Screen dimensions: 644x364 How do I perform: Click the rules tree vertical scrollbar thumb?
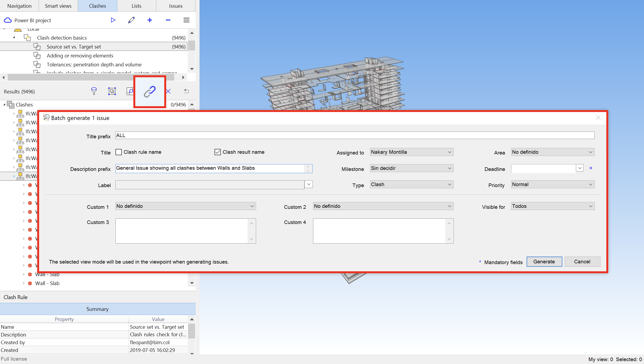pyautogui.click(x=192, y=45)
